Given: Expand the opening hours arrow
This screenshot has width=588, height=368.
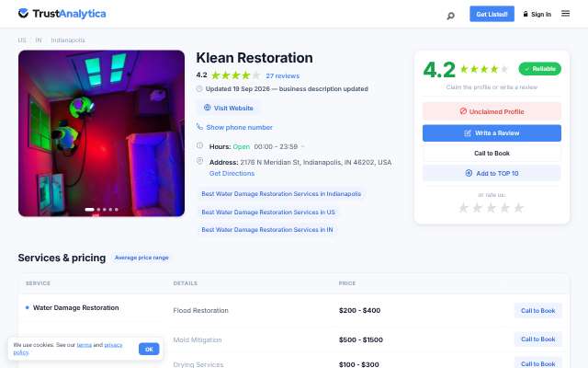Looking at the screenshot, I should coord(302,146).
